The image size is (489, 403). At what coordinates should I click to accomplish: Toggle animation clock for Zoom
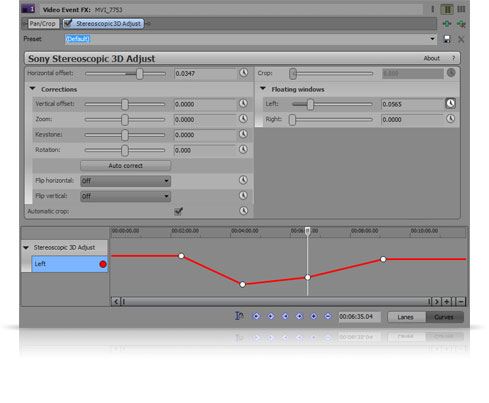pyautogui.click(x=243, y=119)
